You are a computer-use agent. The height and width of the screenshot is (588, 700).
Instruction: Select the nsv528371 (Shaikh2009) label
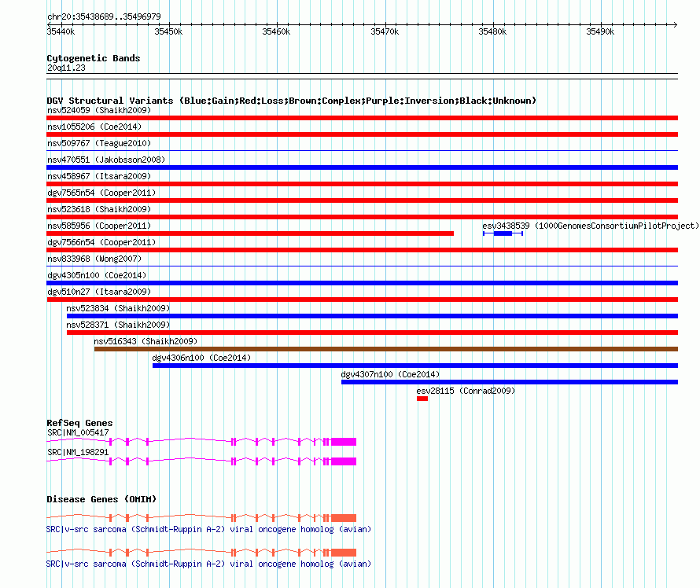click(x=118, y=325)
